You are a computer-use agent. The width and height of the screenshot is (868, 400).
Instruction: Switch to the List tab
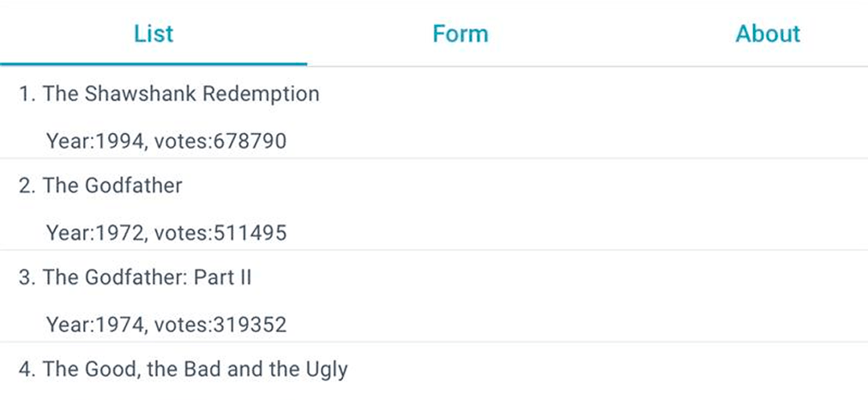[154, 33]
